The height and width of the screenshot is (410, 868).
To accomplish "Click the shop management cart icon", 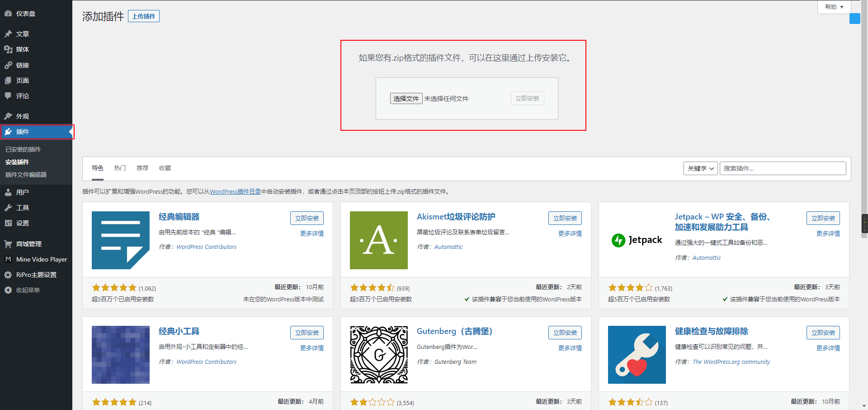I will point(8,244).
